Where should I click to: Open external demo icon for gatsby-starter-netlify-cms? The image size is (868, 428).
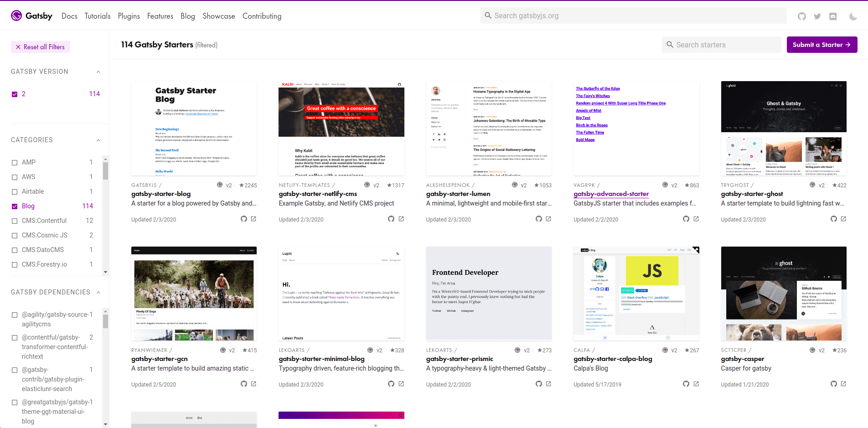click(401, 219)
